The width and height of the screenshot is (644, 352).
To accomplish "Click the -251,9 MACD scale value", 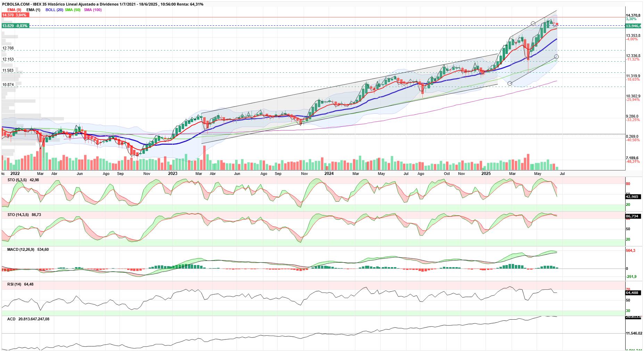I will [631, 277].
